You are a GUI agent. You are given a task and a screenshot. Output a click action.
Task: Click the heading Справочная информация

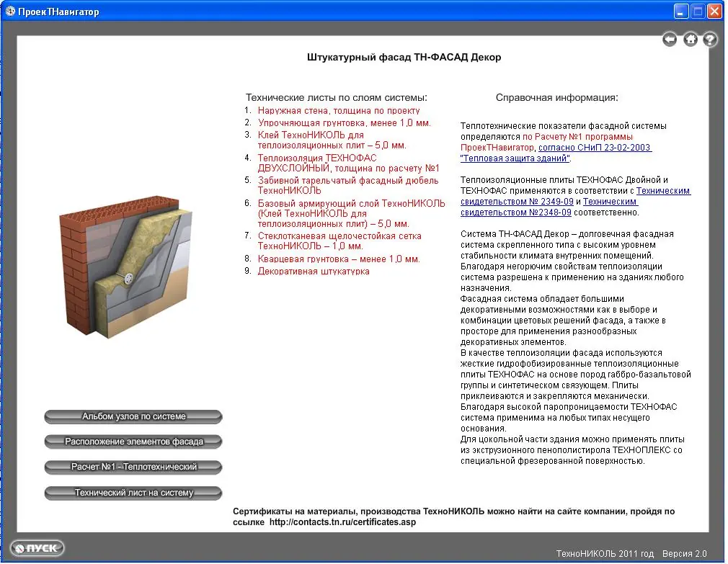tap(556, 98)
